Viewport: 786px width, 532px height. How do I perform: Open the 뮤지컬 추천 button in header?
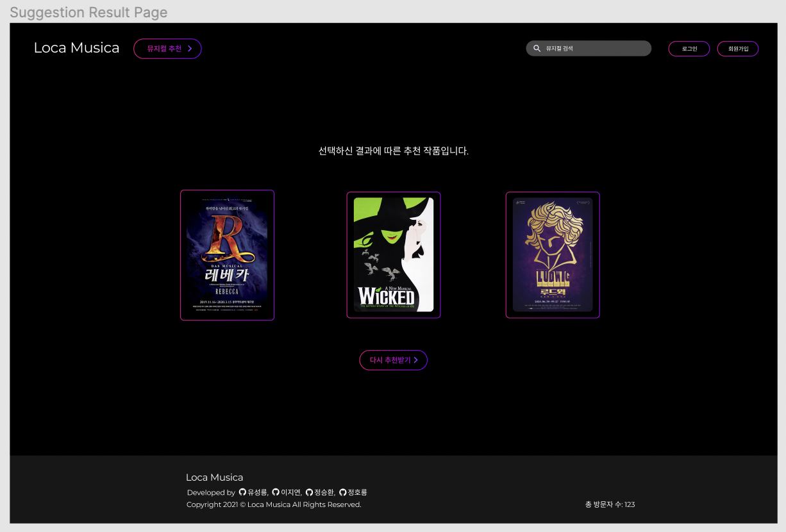[167, 49]
